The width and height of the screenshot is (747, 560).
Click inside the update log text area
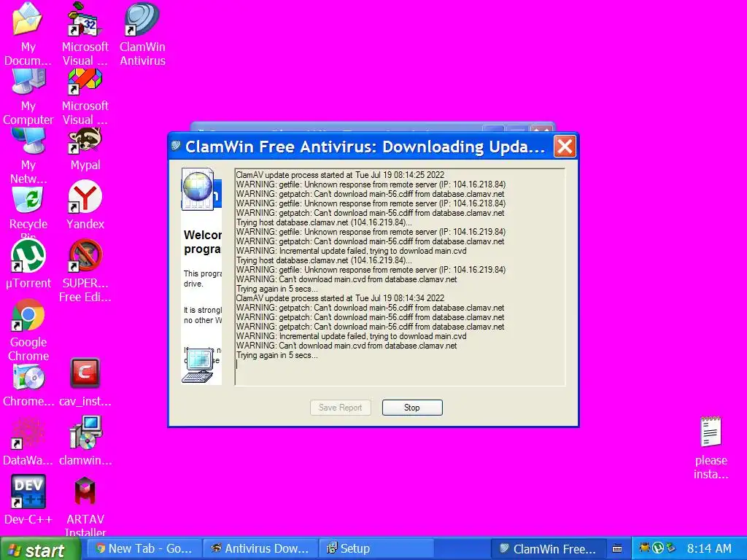(400, 276)
